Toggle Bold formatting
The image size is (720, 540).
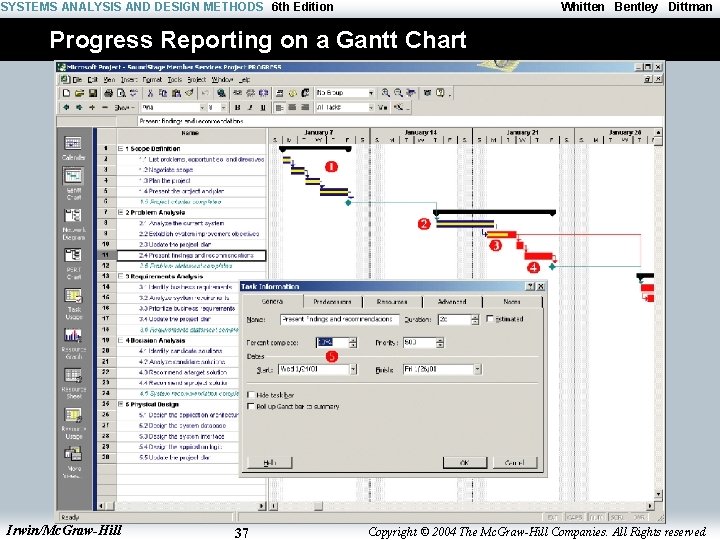point(237,107)
